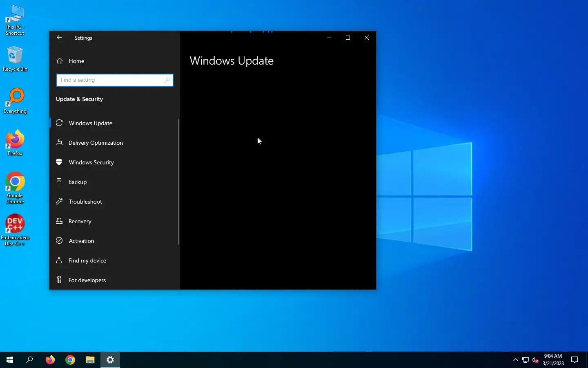Click the Find my device person icon
The height and width of the screenshot is (368, 588).
(x=59, y=260)
